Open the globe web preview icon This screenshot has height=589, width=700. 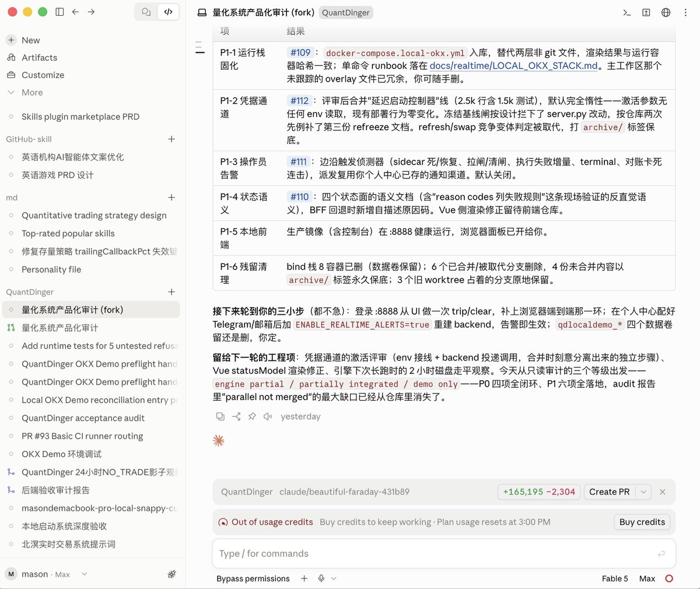pos(666,12)
